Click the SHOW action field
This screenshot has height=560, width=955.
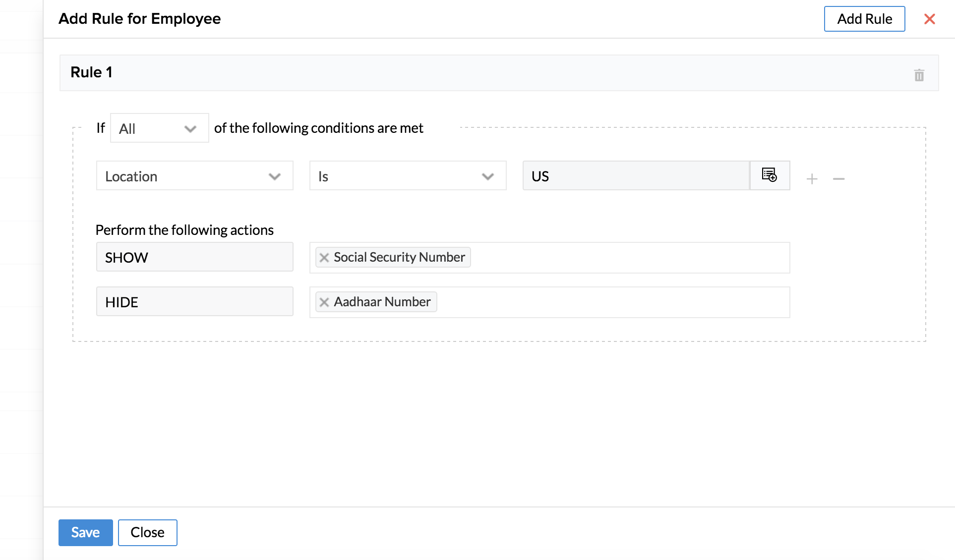194,257
